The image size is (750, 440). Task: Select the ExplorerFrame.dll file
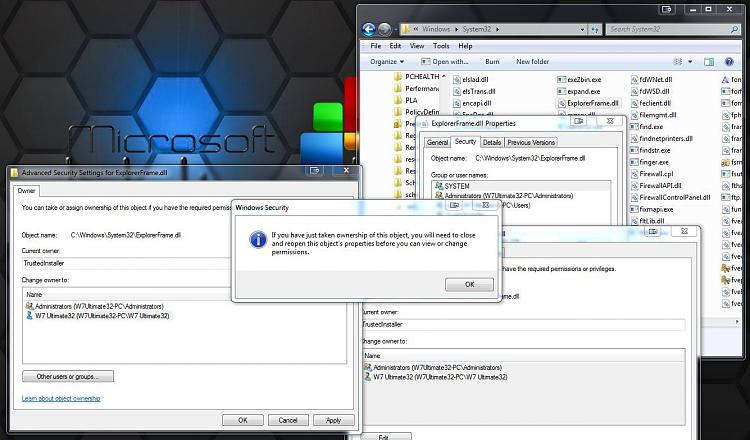click(588, 103)
